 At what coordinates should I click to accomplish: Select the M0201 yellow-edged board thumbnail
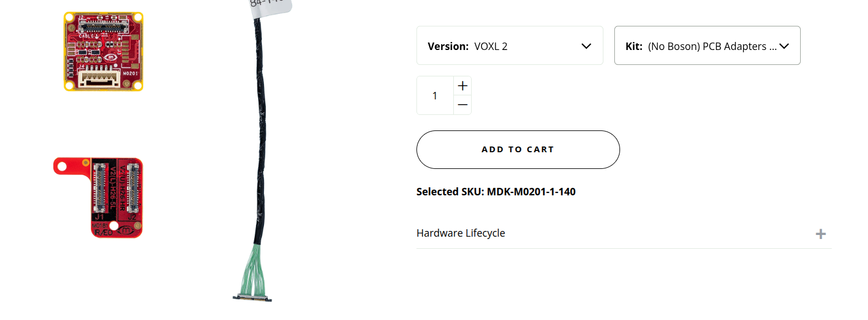pyautogui.click(x=104, y=52)
